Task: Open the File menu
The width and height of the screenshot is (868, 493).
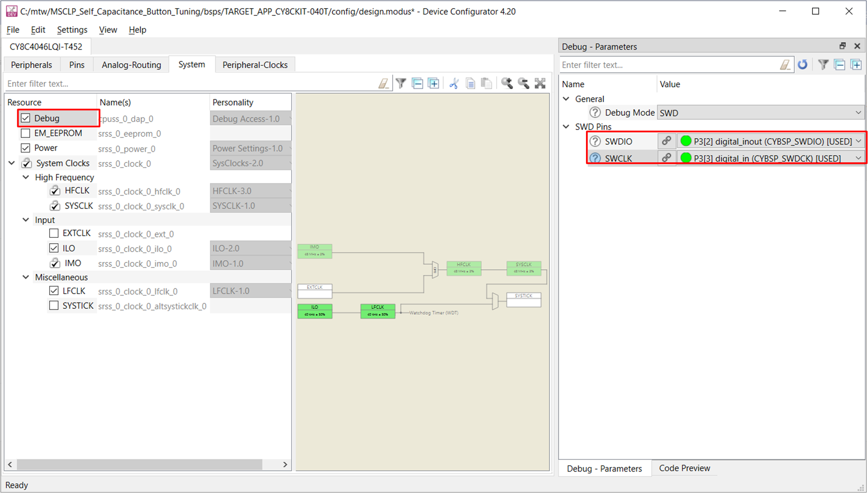Action: point(13,30)
